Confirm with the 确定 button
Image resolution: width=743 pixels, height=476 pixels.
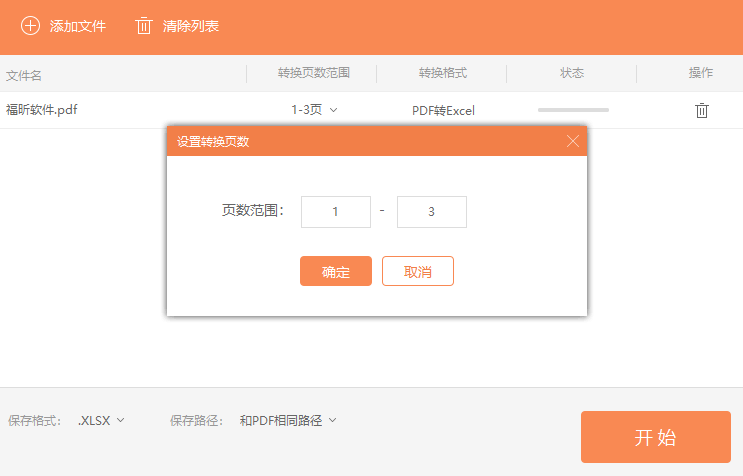336,271
